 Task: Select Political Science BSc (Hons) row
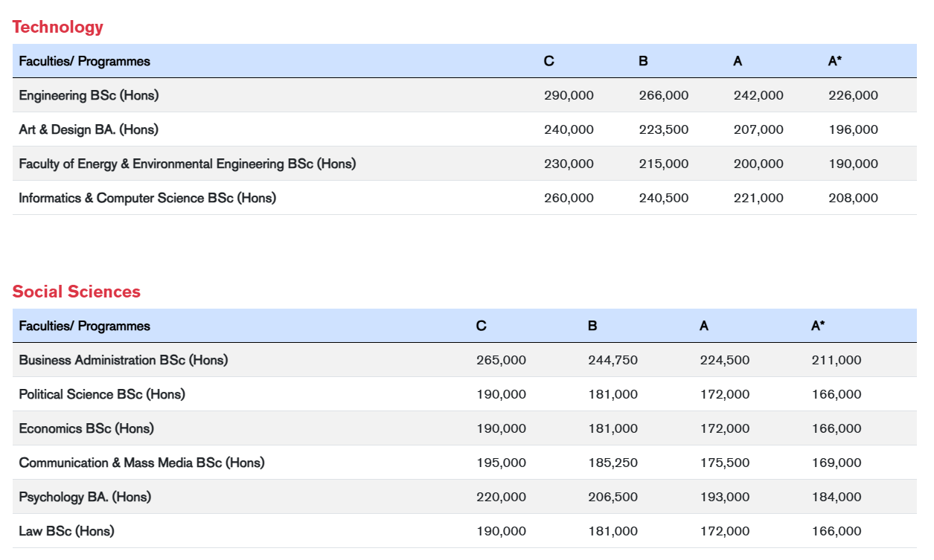pyautogui.click(x=102, y=394)
